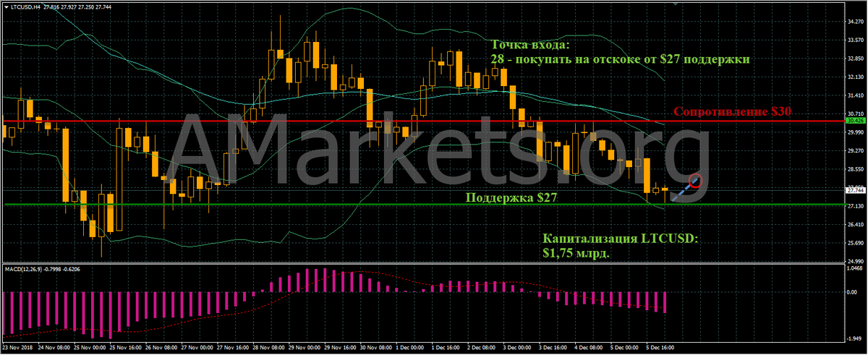Click the 24.990 price axis label
The width and height of the screenshot is (868, 355).
click(854, 261)
